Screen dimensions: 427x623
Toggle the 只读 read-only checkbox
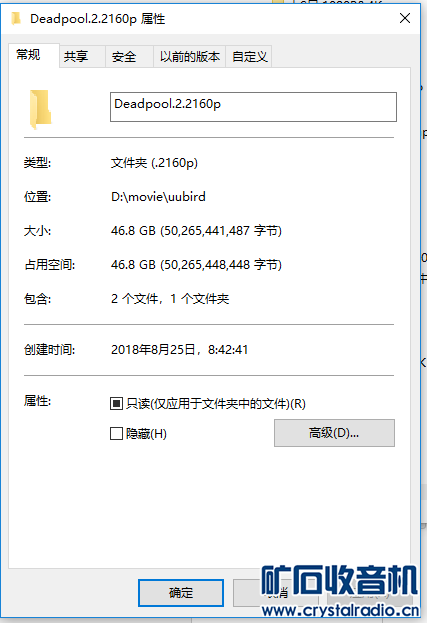116,404
